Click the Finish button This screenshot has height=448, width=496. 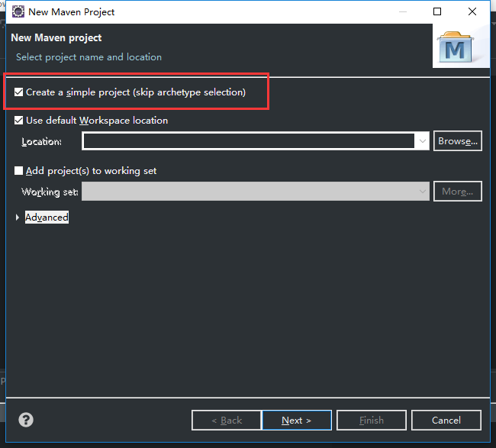click(372, 421)
